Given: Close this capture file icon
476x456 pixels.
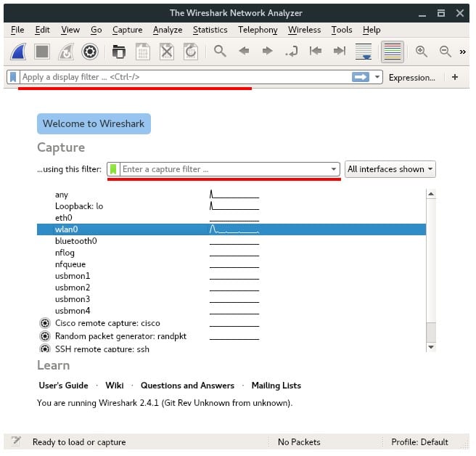Looking at the screenshot, I should [x=167, y=52].
